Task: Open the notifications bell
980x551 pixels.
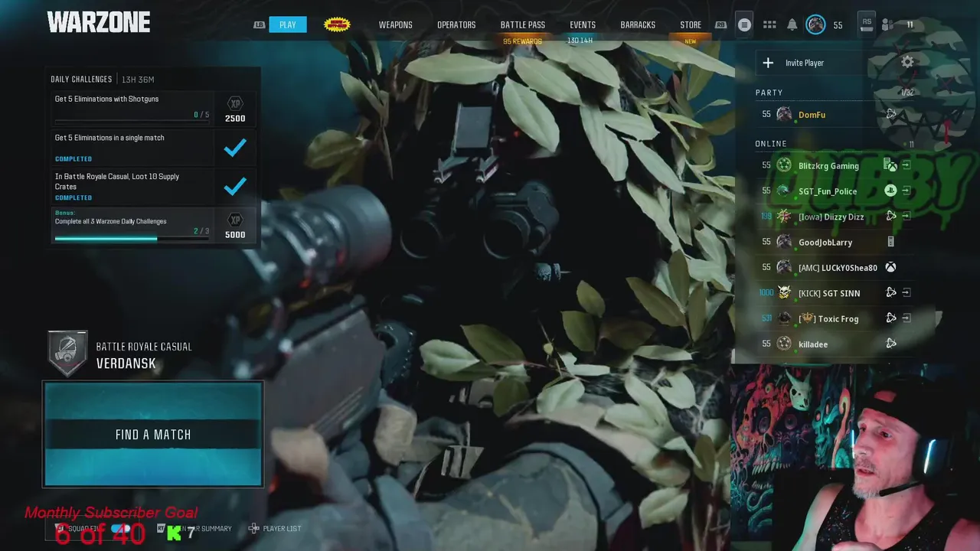Action: (x=792, y=25)
